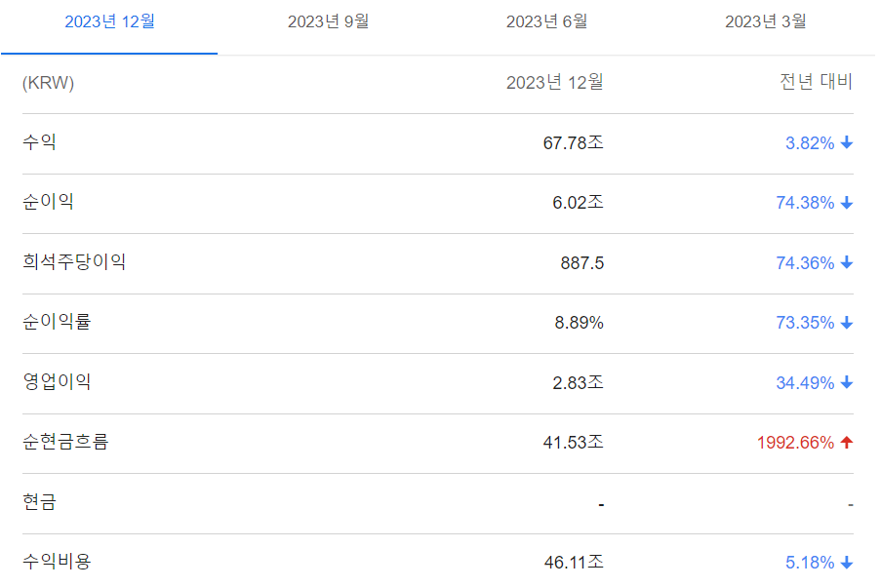The image size is (881, 588).
Task: Click the 41.53조 cash flow value
Action: pos(573,443)
